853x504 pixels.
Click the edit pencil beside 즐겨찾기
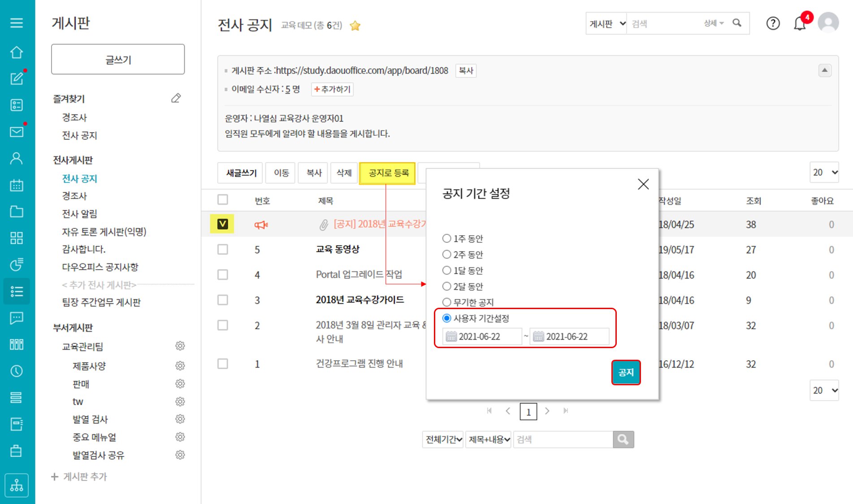[176, 98]
